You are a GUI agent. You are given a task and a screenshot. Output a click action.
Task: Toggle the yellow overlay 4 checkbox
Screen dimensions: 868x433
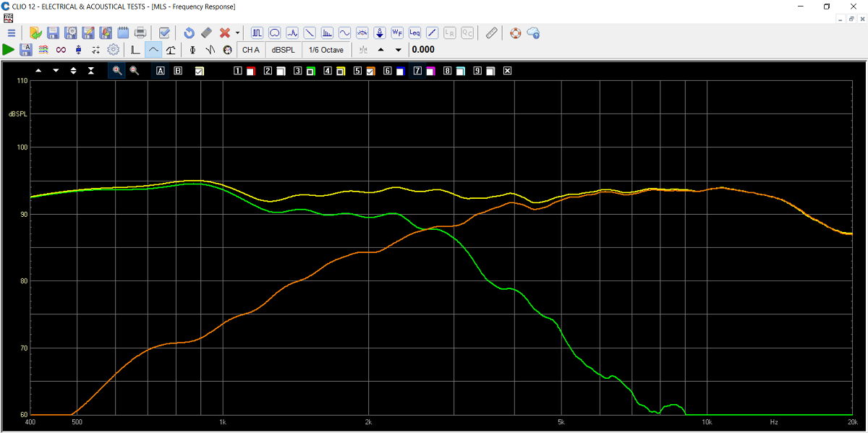(339, 71)
